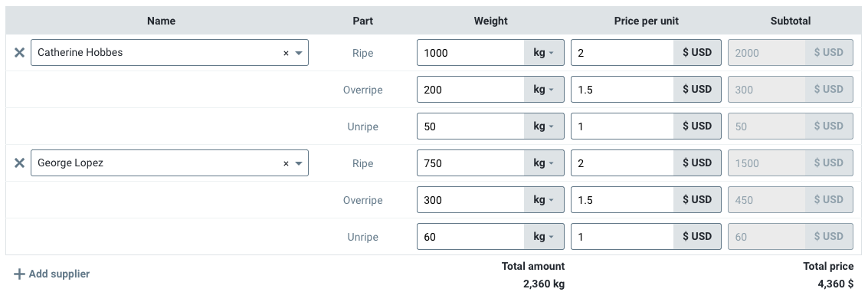Open kg unit selector for weight 60

[x=544, y=237]
